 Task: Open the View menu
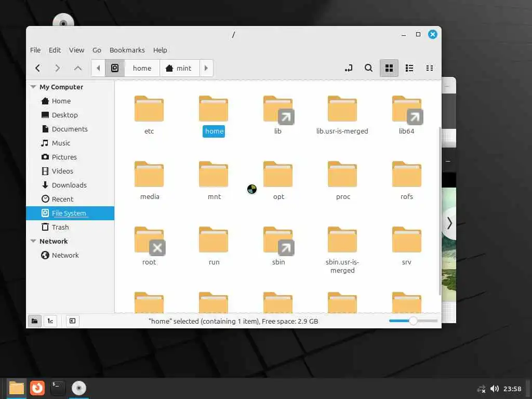coord(77,50)
